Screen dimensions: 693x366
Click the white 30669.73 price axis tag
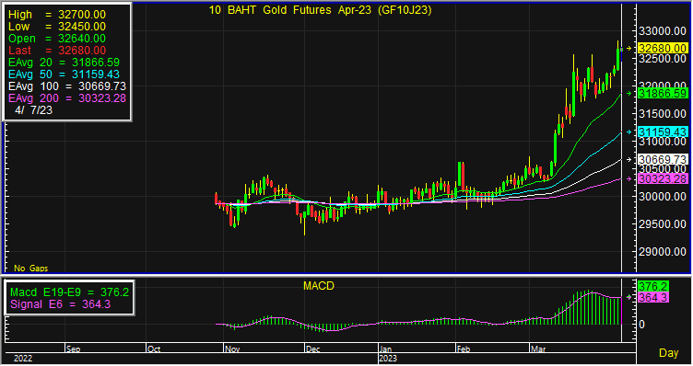click(663, 160)
